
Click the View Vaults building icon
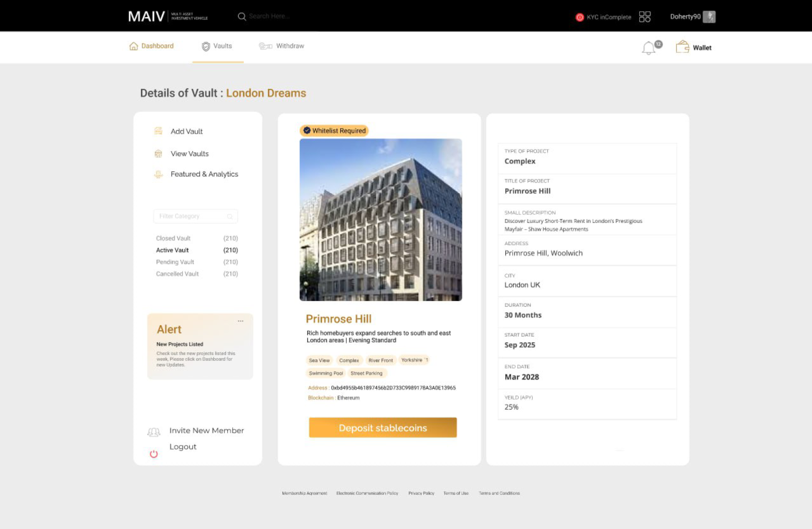tap(158, 154)
